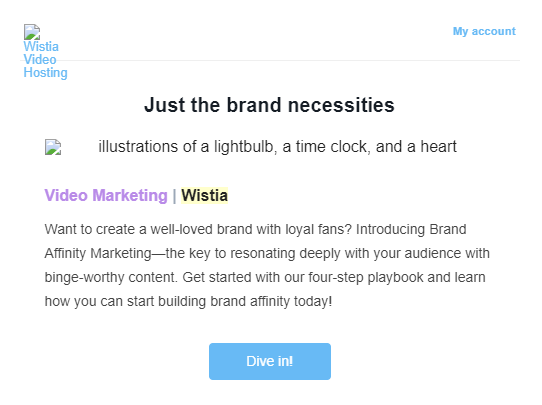Click the broken Wistia logo image icon
Screen dimensions: 542x405
(x=32, y=32)
